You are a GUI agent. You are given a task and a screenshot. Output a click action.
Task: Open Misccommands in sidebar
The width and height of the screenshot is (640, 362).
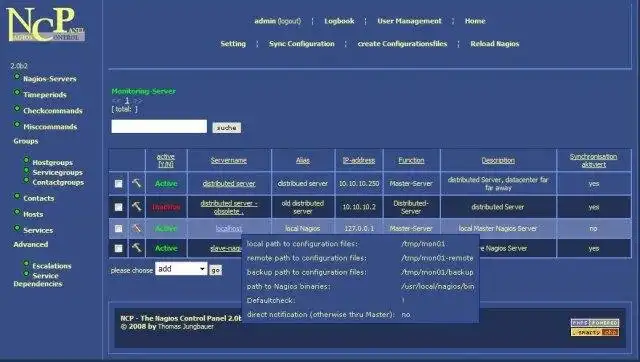[x=50, y=127]
